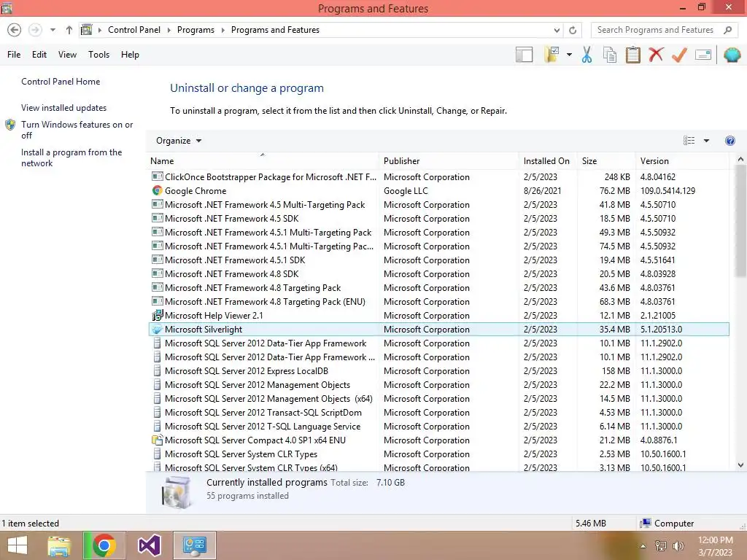Click the blue Help question mark icon
The width and height of the screenshot is (747, 560).
coord(729,141)
